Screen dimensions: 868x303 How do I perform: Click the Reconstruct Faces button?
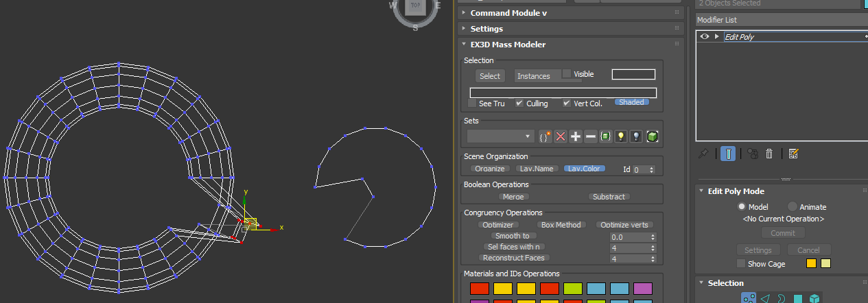point(514,258)
